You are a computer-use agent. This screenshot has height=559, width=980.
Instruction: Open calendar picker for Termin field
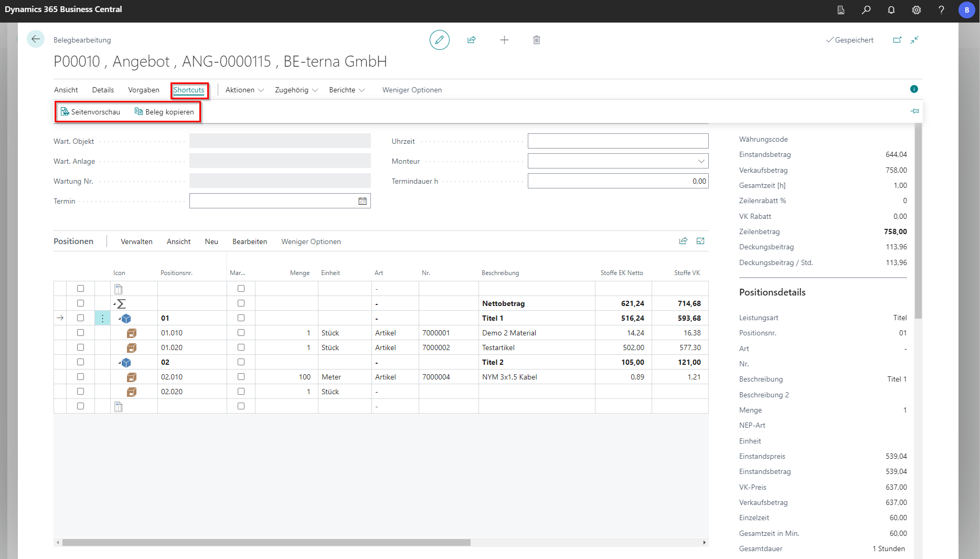pyautogui.click(x=362, y=201)
